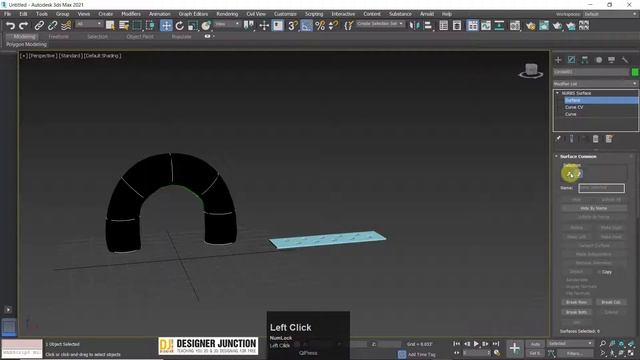This screenshot has width=640, height=360.
Task: Click the Hide By Name button
Action: click(593, 208)
